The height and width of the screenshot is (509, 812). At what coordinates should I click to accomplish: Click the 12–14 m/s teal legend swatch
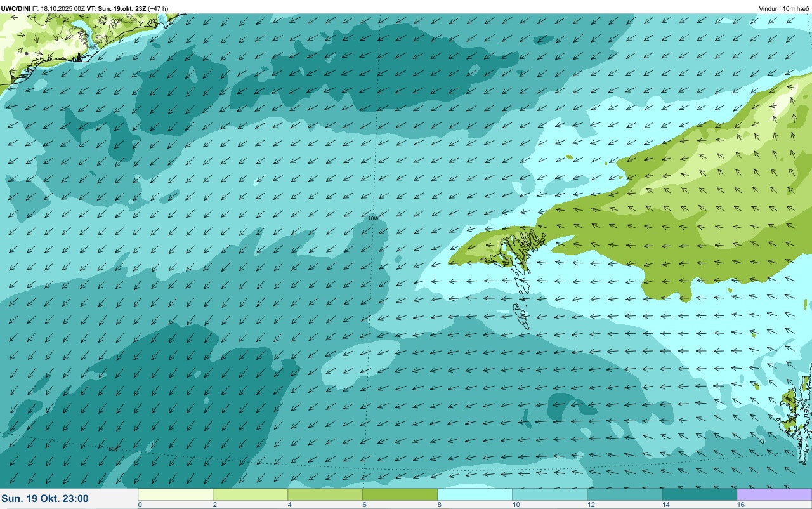coord(625,494)
